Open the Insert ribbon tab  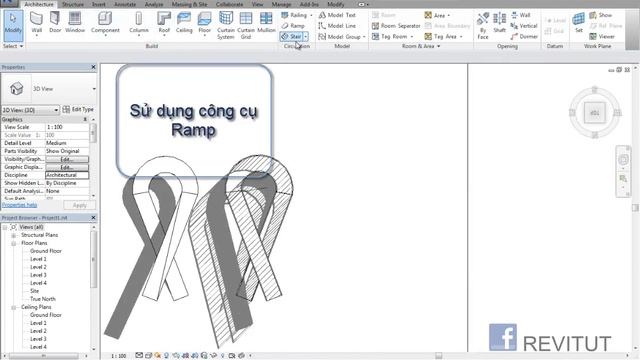point(98,4)
